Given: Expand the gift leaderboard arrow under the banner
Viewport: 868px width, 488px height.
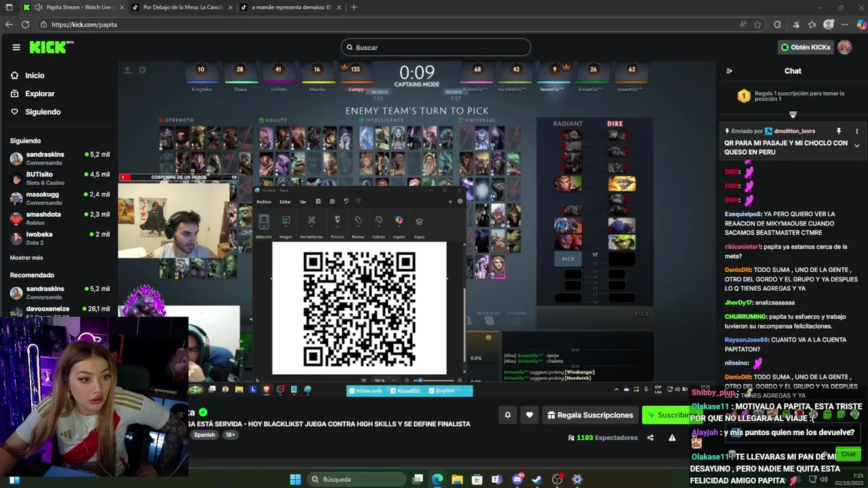Looking at the screenshot, I should tap(793, 115).
